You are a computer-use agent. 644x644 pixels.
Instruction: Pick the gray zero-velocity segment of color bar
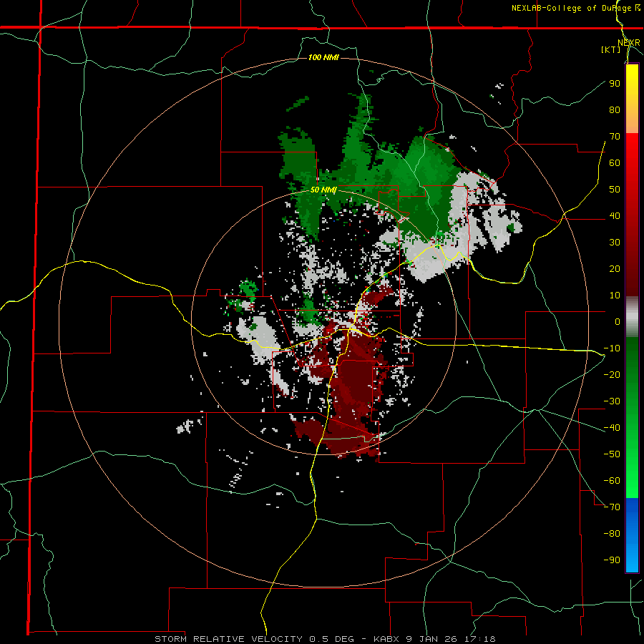(632, 316)
